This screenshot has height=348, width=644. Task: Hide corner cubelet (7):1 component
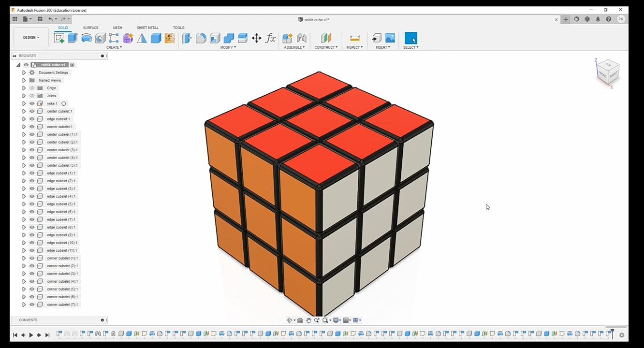pyautogui.click(x=32, y=304)
